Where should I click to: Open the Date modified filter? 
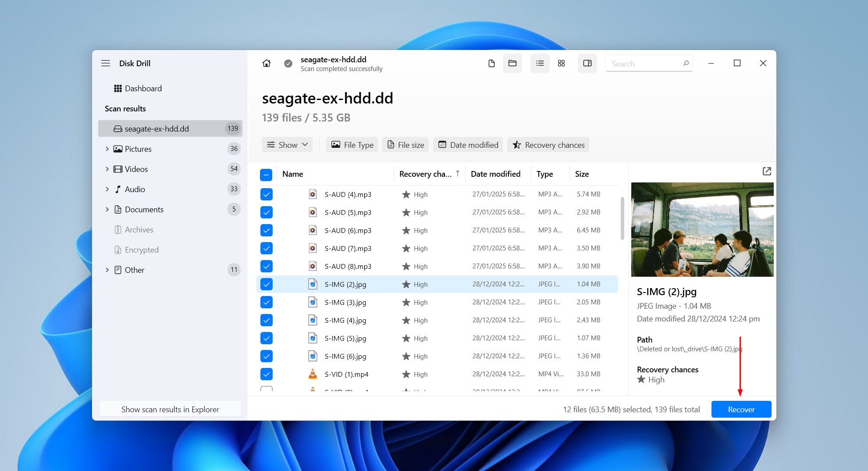click(x=468, y=145)
